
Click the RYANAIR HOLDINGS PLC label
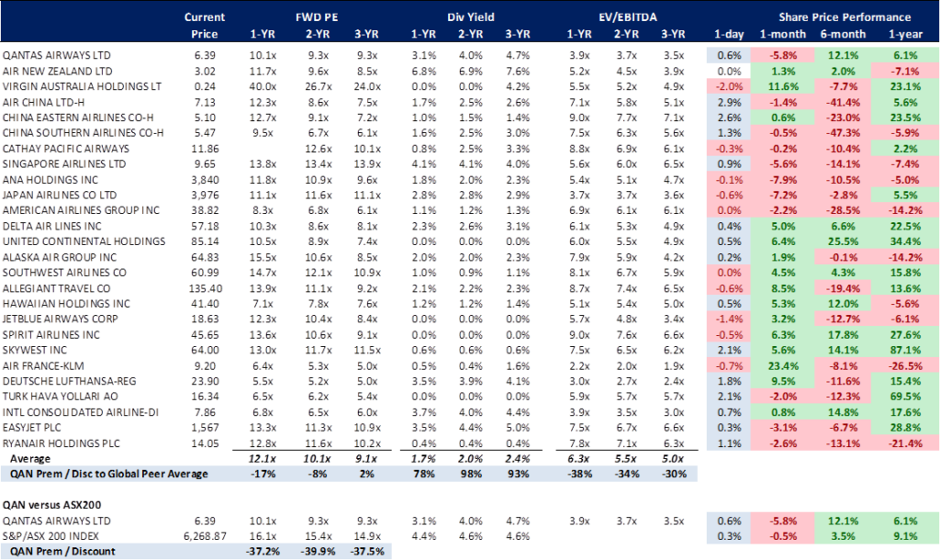pos(62,443)
